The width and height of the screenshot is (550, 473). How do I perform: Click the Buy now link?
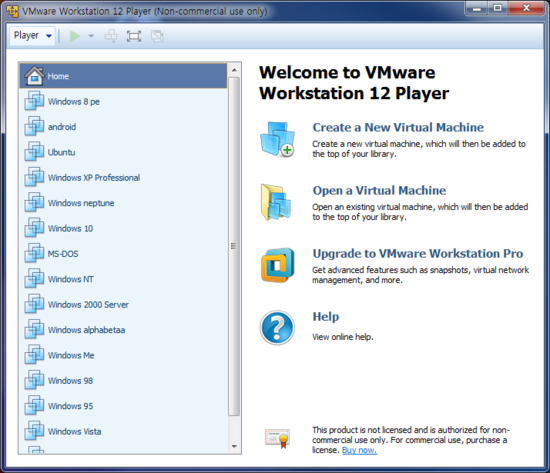[x=360, y=450]
